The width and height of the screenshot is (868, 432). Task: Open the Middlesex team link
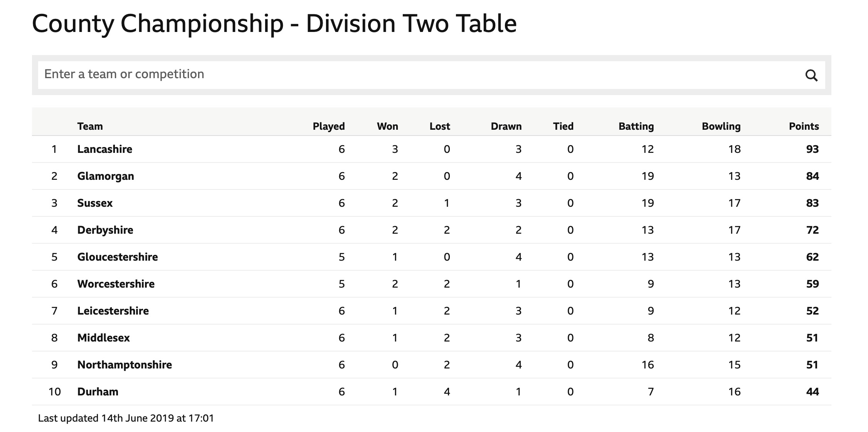click(x=103, y=338)
